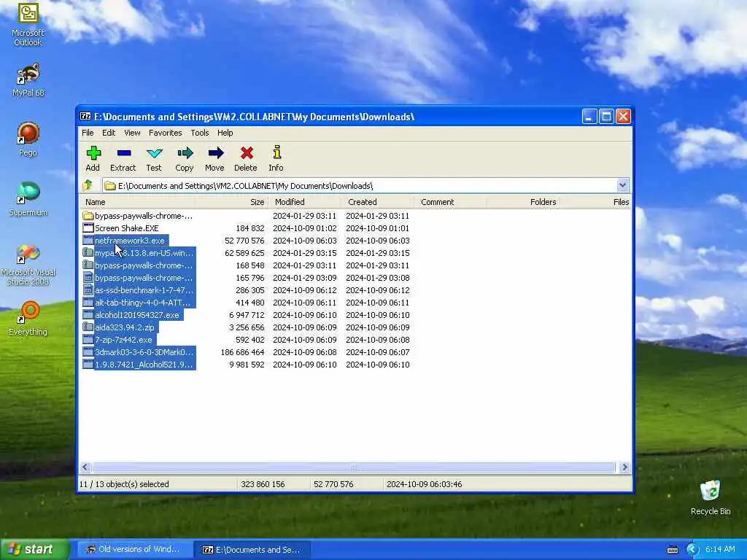Open the Favorites menu
Screen dimensions: 747x560
pyautogui.click(x=166, y=133)
